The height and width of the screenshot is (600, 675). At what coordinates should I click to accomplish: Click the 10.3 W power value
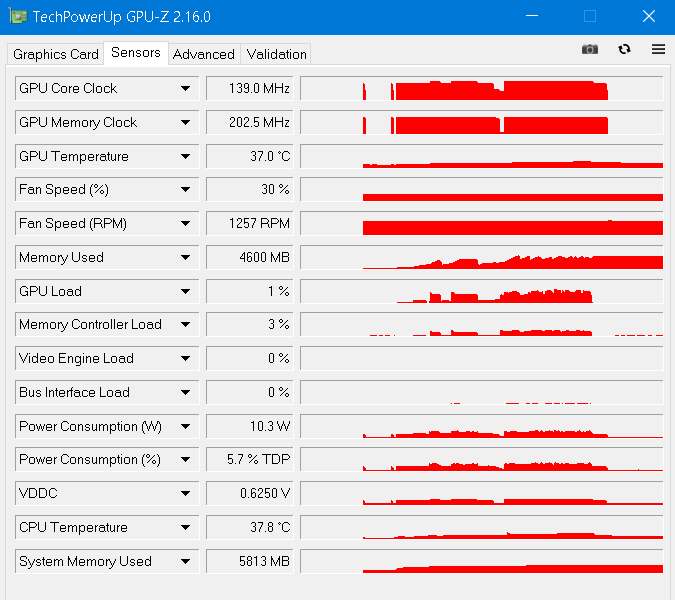(x=250, y=427)
